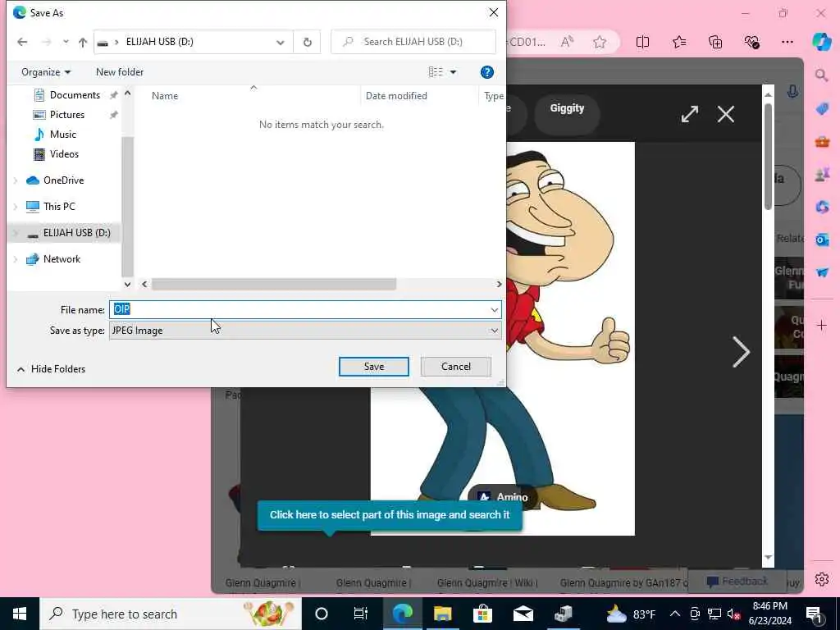The width and height of the screenshot is (840, 630).
Task: Open Edge sidebar Outlook icon
Action: coord(822,240)
